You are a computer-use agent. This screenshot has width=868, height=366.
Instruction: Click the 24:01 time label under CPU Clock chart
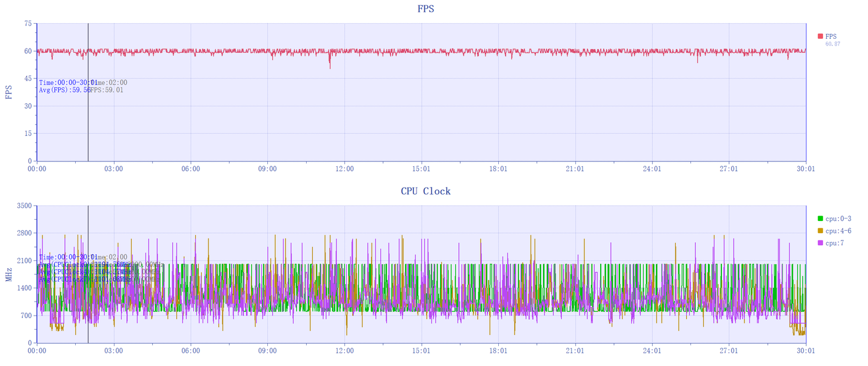coord(652,351)
